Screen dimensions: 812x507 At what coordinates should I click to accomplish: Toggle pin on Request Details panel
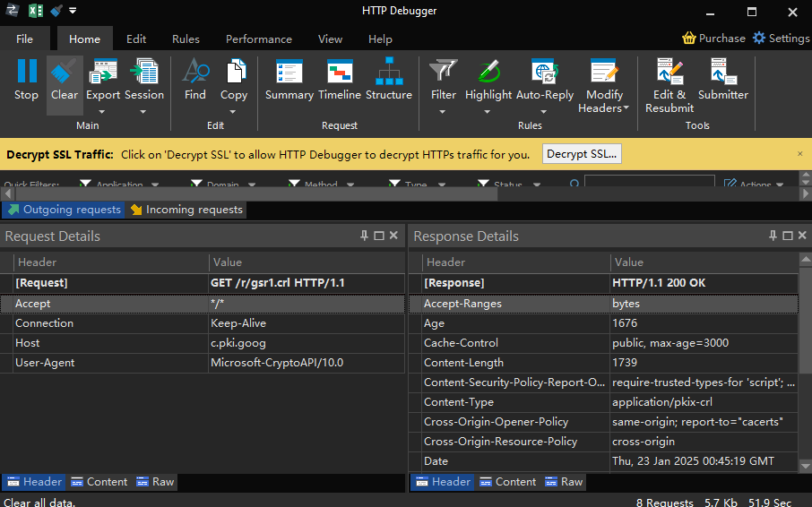point(365,236)
